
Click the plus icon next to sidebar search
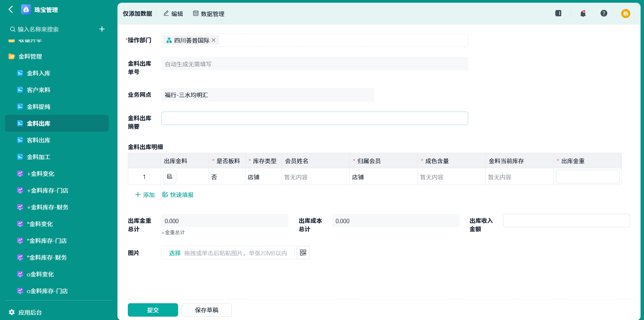point(102,29)
